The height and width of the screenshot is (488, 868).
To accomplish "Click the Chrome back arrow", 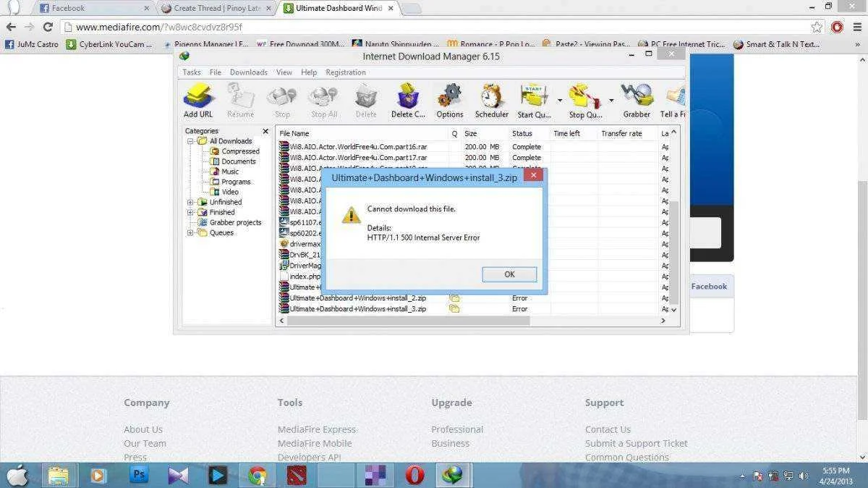I will click(11, 27).
